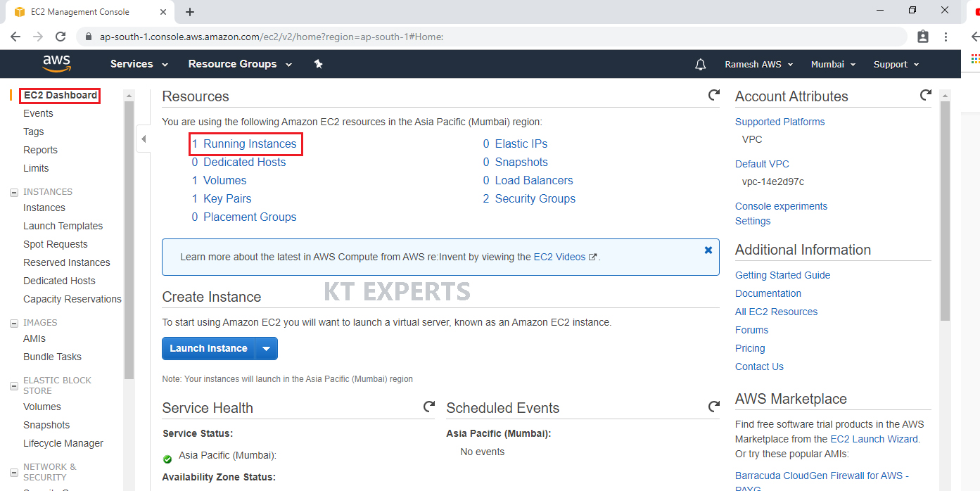Click the Launch Instance button
This screenshot has height=491, width=980.
(208, 348)
